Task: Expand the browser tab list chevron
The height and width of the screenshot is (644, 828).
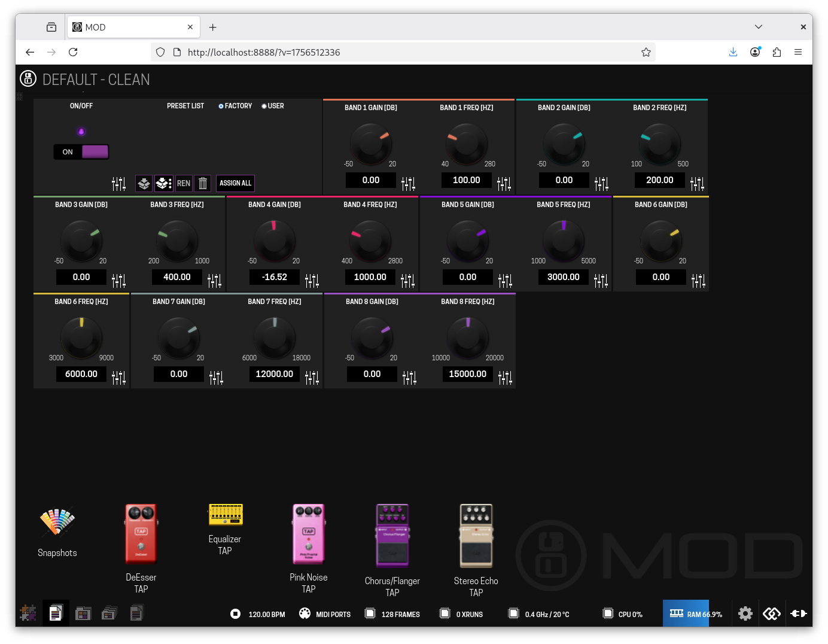Action: [759, 27]
